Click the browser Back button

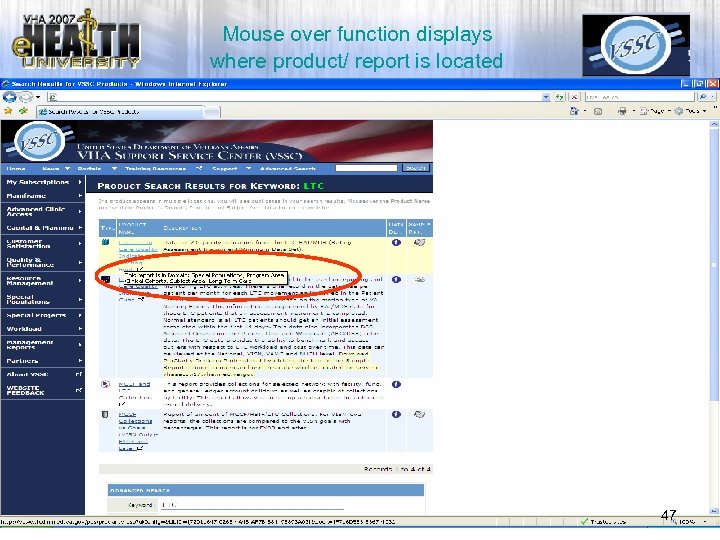click(x=9, y=97)
